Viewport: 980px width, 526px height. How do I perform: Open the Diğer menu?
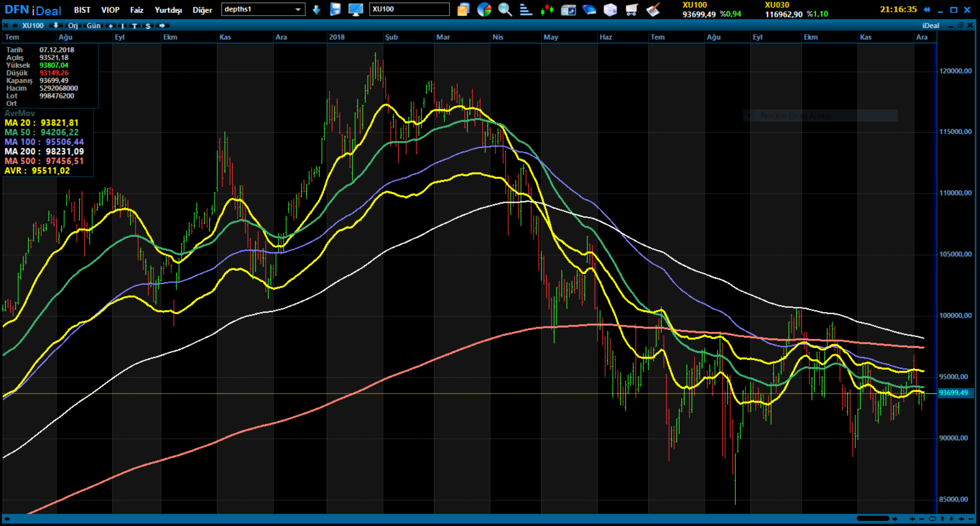(x=202, y=10)
